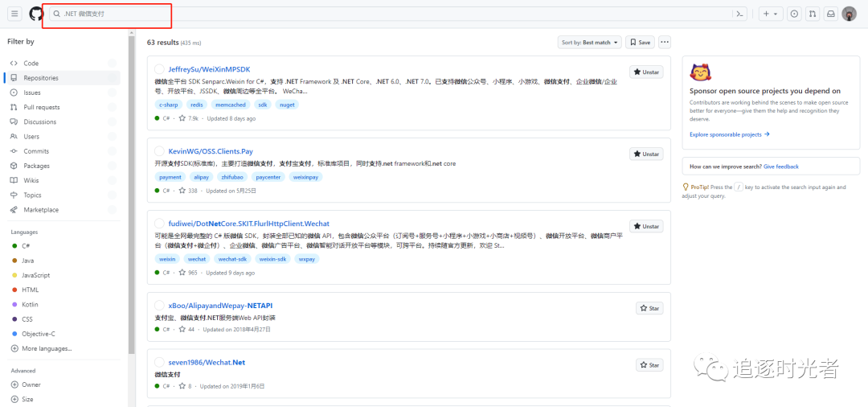Open seven1986/Wechat.Net repository
Image resolution: width=868 pixels, height=407 pixels.
(207, 363)
